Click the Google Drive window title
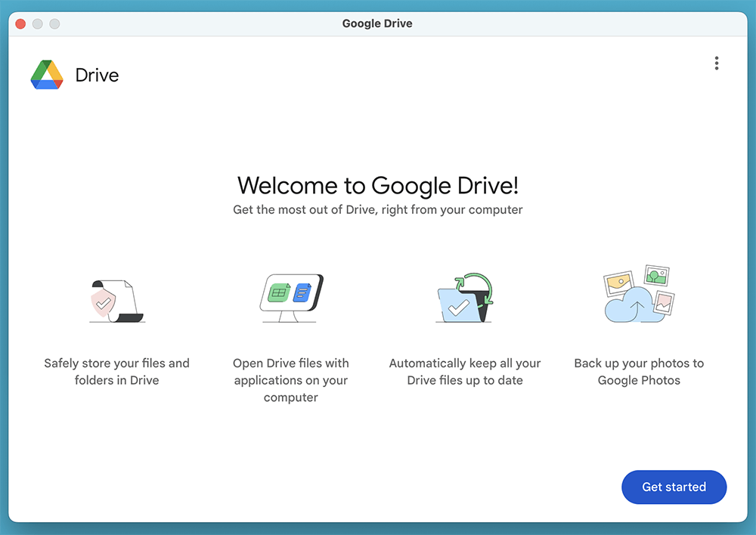 coord(377,23)
